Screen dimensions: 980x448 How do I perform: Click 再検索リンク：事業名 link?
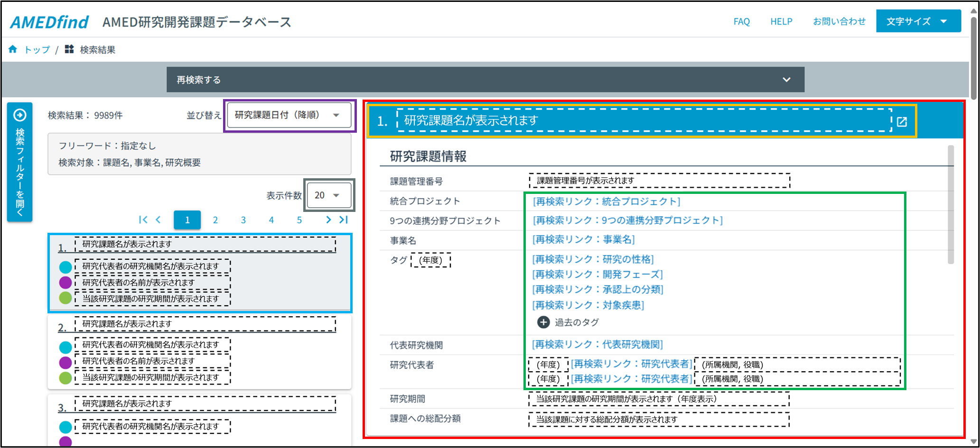click(x=583, y=239)
